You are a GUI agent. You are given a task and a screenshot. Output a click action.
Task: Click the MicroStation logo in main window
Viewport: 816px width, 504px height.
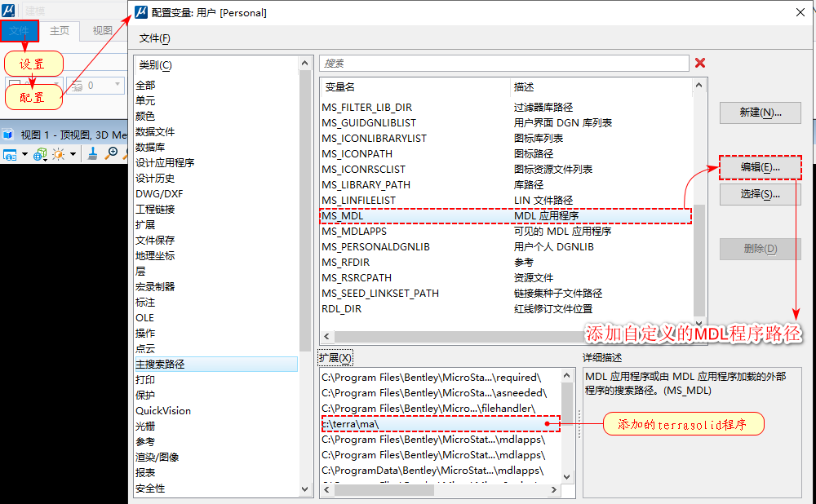click(x=8, y=10)
